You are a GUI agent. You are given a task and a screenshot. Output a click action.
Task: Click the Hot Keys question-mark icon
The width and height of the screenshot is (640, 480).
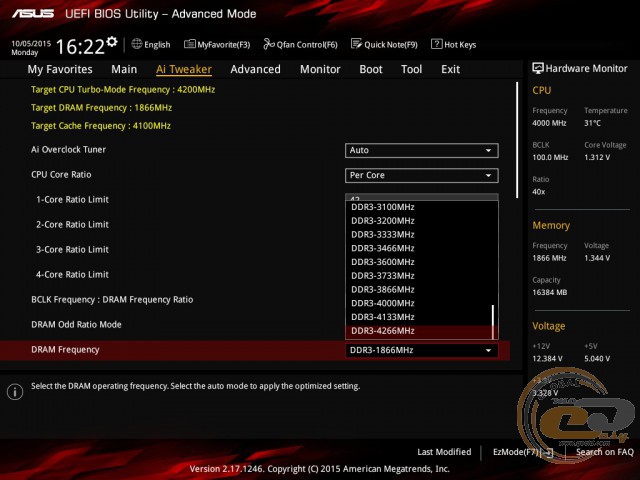tap(436, 44)
